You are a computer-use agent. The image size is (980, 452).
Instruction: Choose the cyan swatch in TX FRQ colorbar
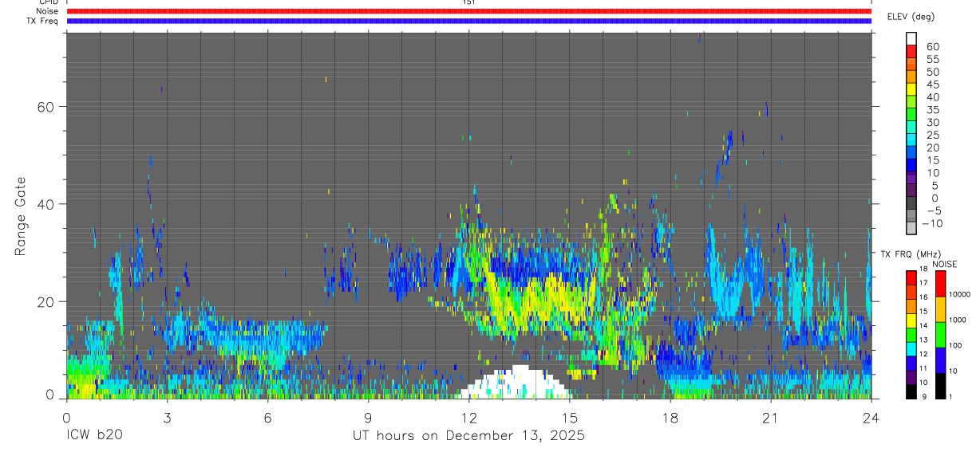(x=911, y=349)
